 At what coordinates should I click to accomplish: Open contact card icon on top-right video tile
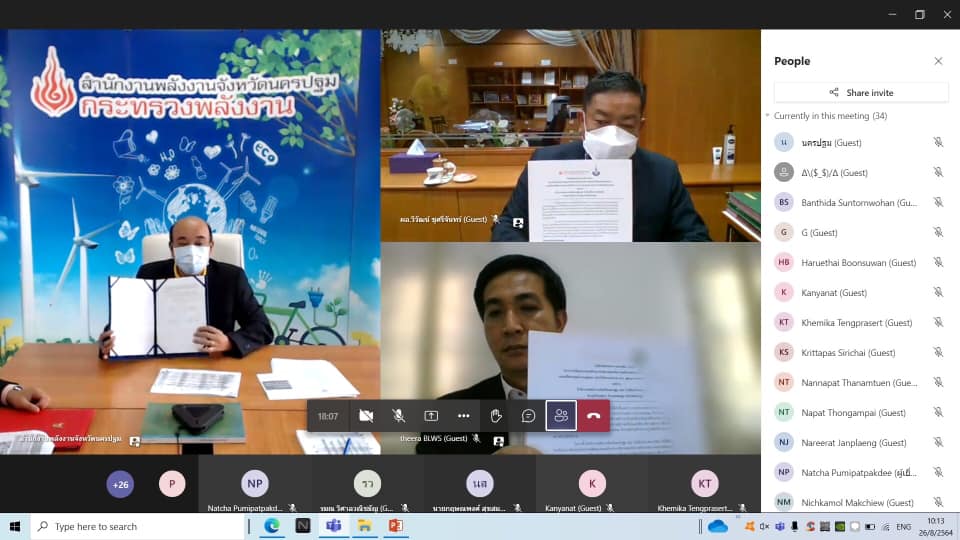click(518, 222)
